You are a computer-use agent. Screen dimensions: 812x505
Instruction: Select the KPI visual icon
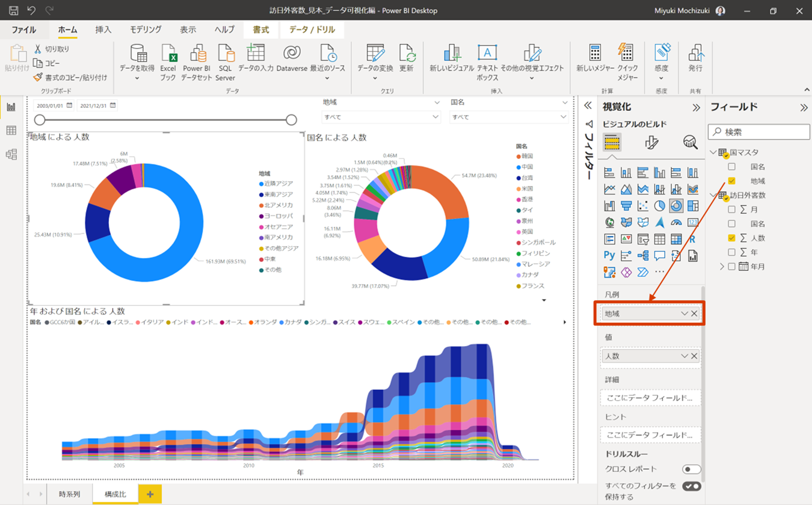(626, 239)
